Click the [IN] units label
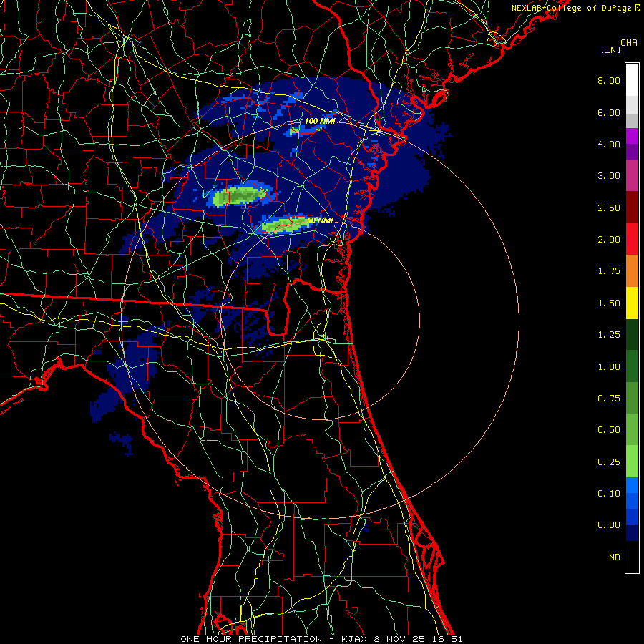The width and height of the screenshot is (644, 644). [610, 49]
